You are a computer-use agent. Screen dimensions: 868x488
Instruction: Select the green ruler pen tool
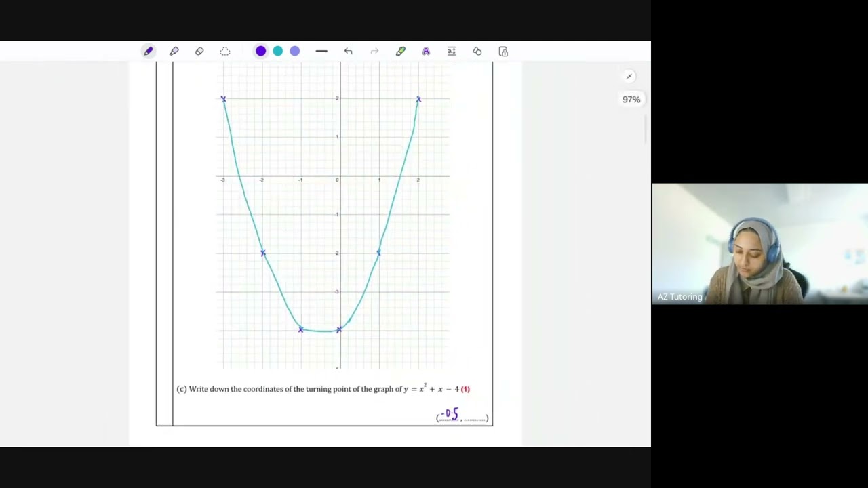(401, 52)
